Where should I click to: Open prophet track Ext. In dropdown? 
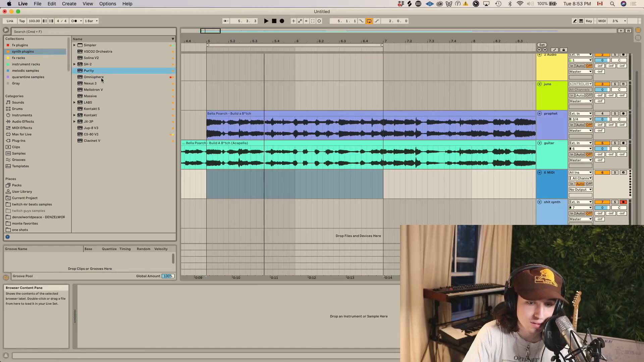pos(580,114)
